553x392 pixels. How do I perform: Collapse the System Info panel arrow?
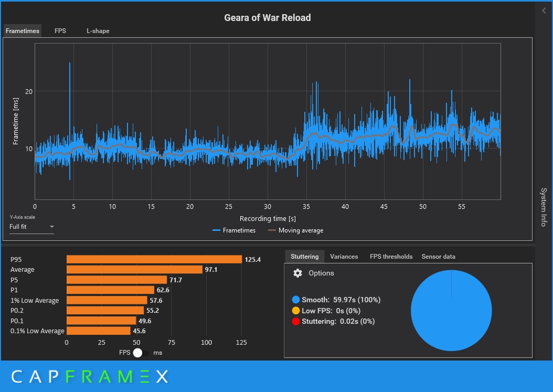pyautogui.click(x=544, y=10)
